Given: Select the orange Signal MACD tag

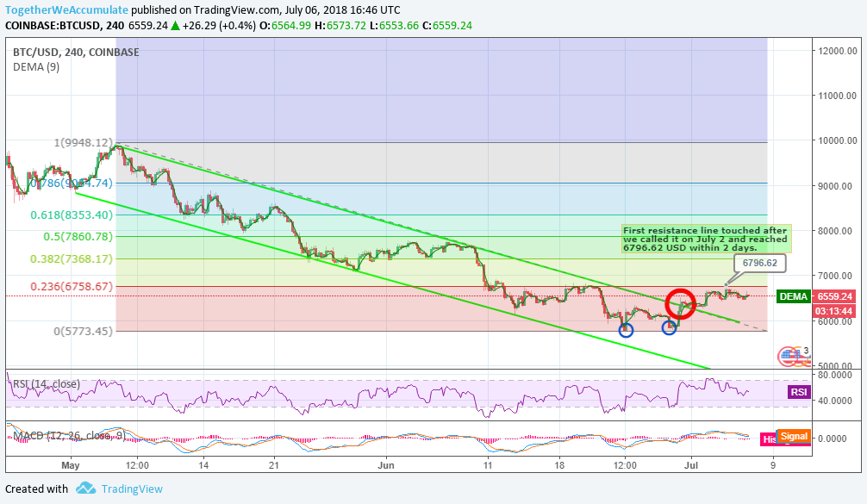Looking at the screenshot, I should tap(794, 436).
